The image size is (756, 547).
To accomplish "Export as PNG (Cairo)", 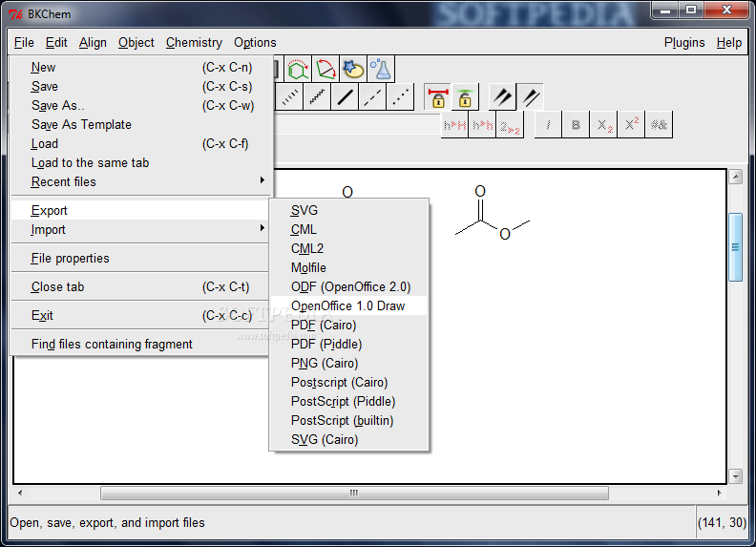I will click(349, 363).
